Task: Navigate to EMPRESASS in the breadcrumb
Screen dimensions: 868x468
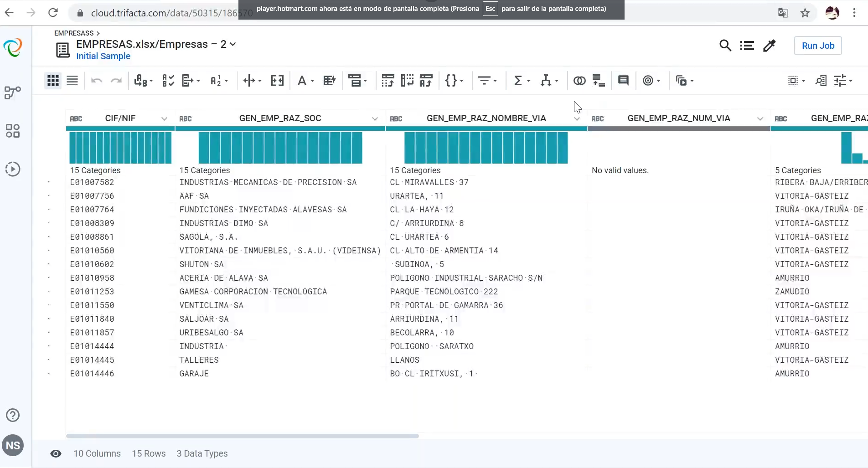Action: coord(73,33)
